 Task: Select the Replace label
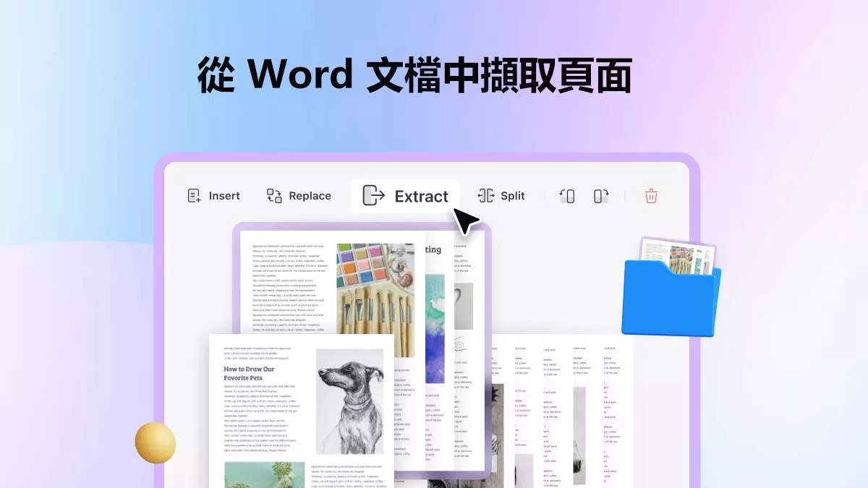310,196
